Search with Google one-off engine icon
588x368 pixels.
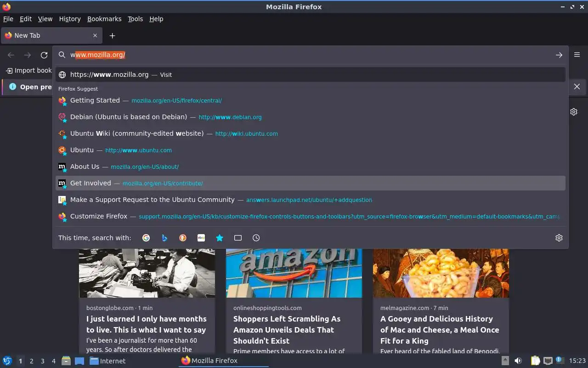(146, 238)
